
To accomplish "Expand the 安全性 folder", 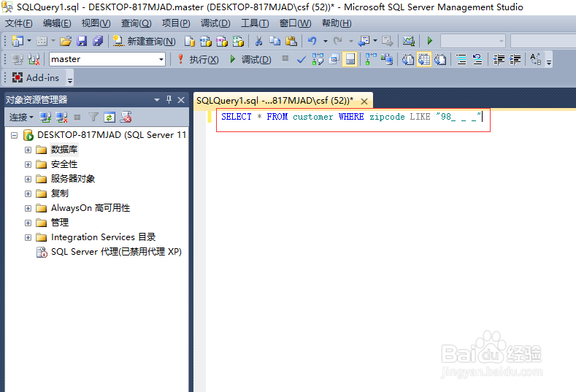I will pos(28,164).
